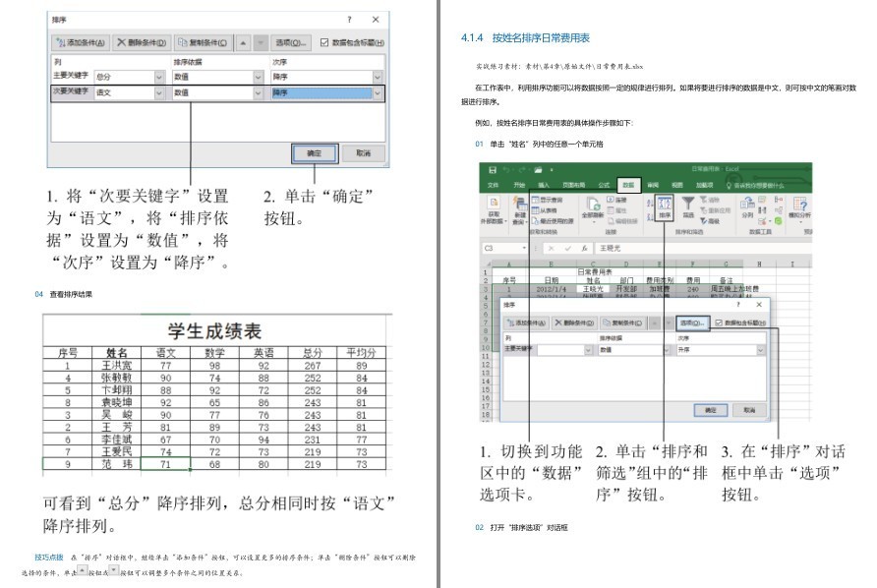Switch to the 公式 ribbon tab
The height and width of the screenshot is (588, 877).
604,185
